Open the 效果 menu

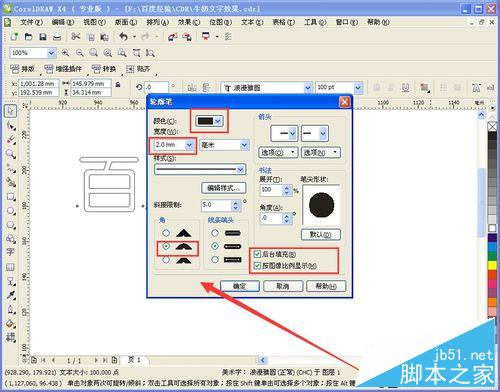tap(189, 22)
